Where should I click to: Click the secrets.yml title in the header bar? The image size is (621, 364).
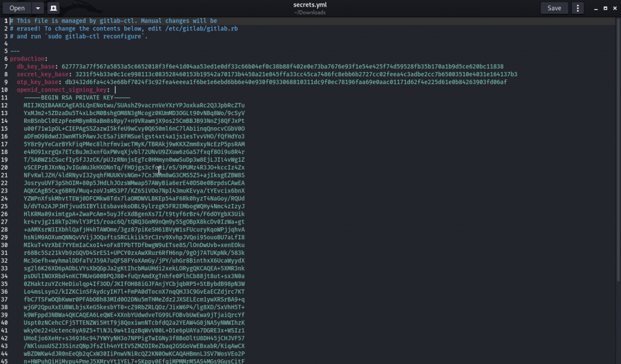point(310,5)
